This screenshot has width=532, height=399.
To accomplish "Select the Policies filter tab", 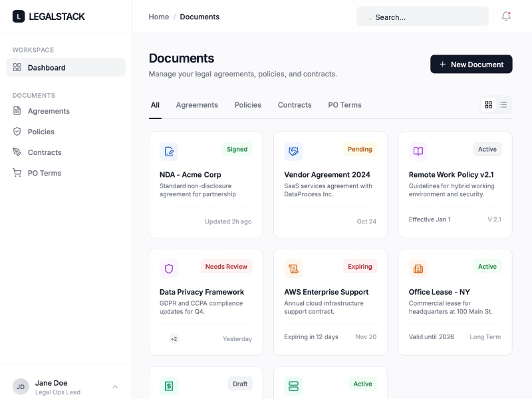I will pyautogui.click(x=247, y=104).
